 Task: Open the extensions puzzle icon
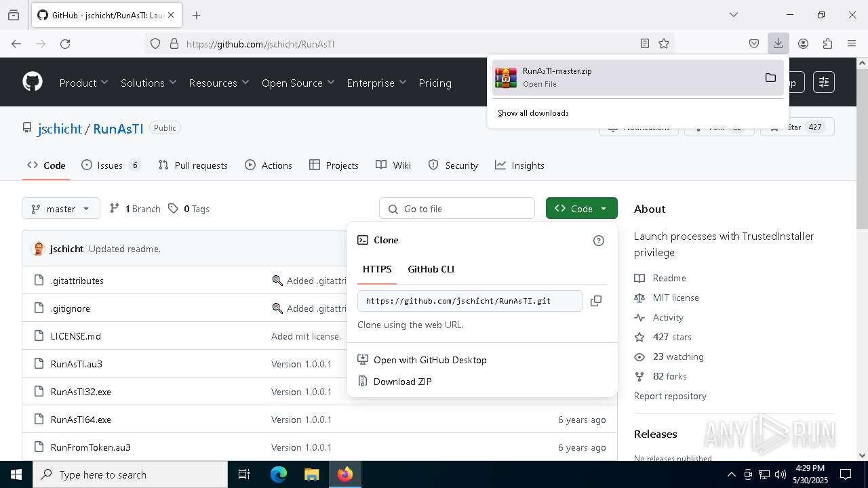[x=827, y=43]
